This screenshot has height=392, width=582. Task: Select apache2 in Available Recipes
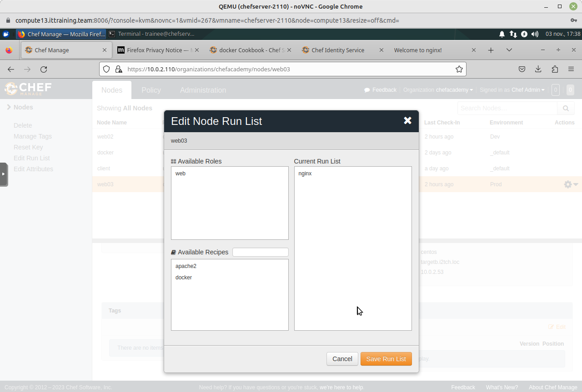(186, 266)
